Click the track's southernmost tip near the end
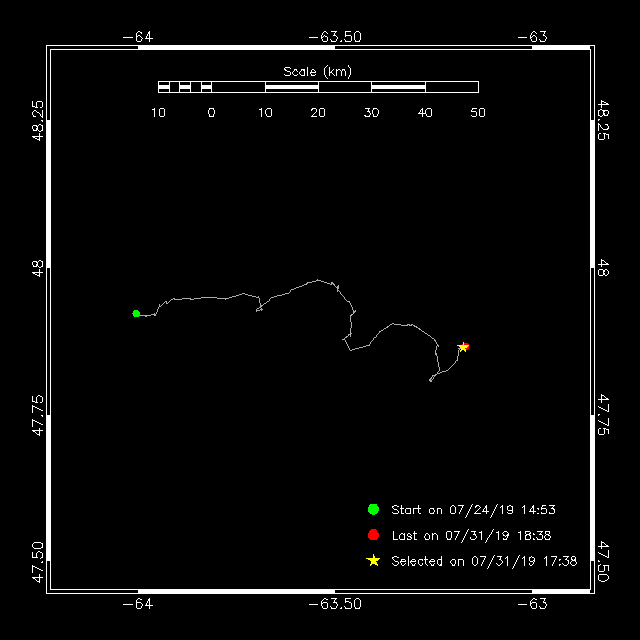Image resolution: width=640 pixels, height=640 pixels. point(431,380)
